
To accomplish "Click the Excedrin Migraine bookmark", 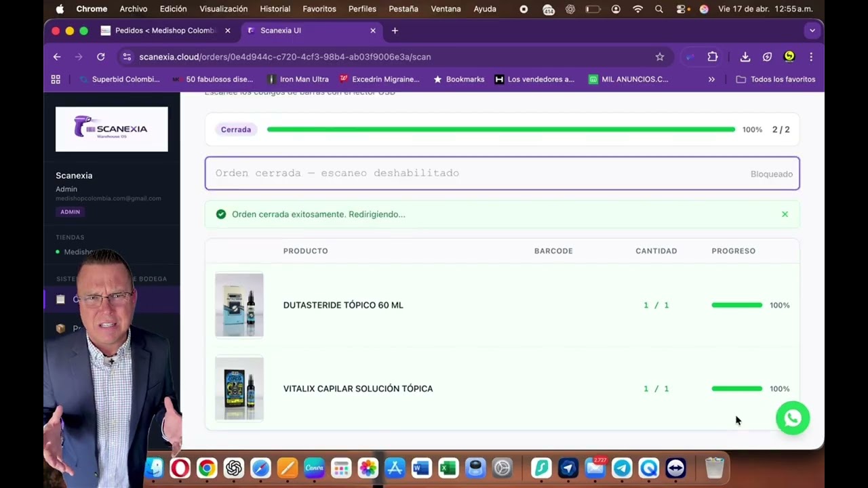I will click(379, 79).
